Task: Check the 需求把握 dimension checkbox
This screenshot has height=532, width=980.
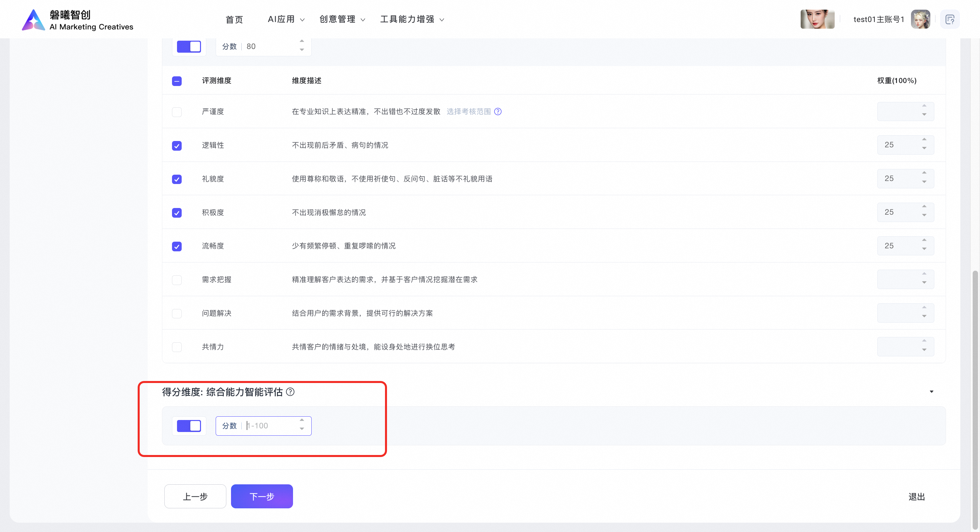Action: tap(177, 280)
